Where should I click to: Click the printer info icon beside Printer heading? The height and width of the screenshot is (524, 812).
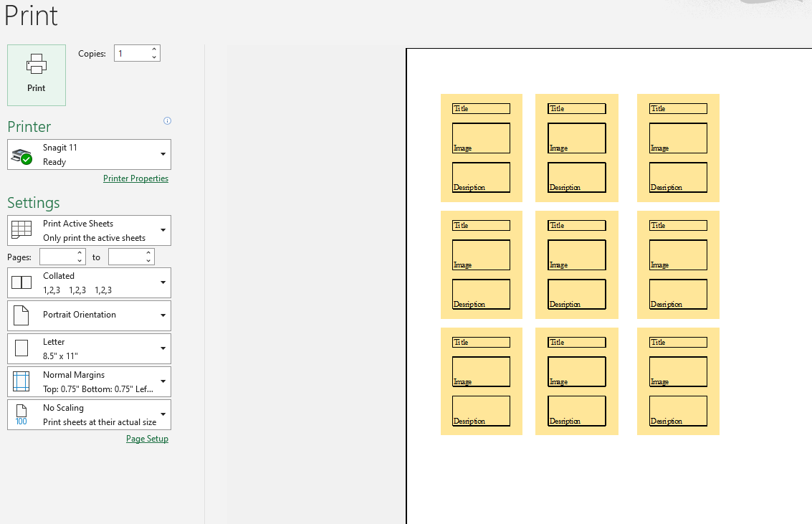point(167,121)
